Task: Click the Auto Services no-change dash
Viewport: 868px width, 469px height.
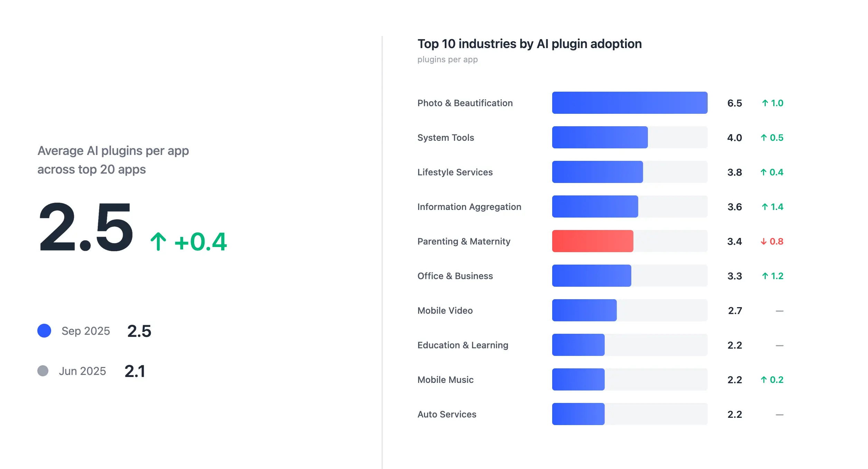Action: tap(779, 415)
